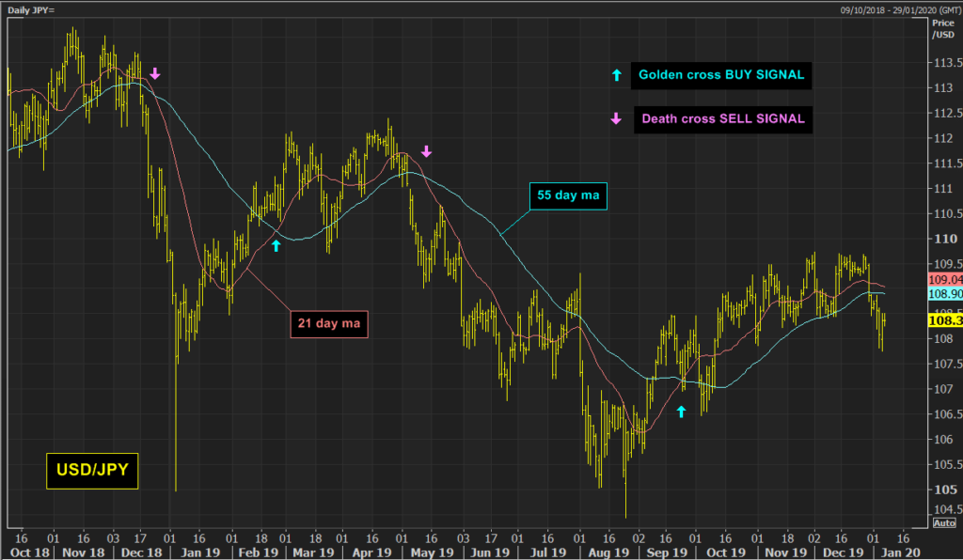The image size is (963, 560).
Task: Select the pink sell arrow near May 19
Action: tap(426, 151)
